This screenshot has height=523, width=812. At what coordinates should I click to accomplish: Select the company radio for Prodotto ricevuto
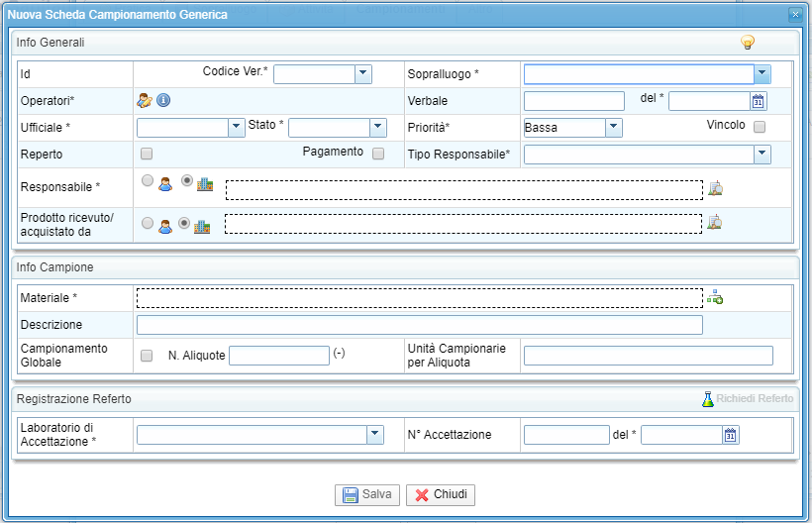[x=184, y=223]
